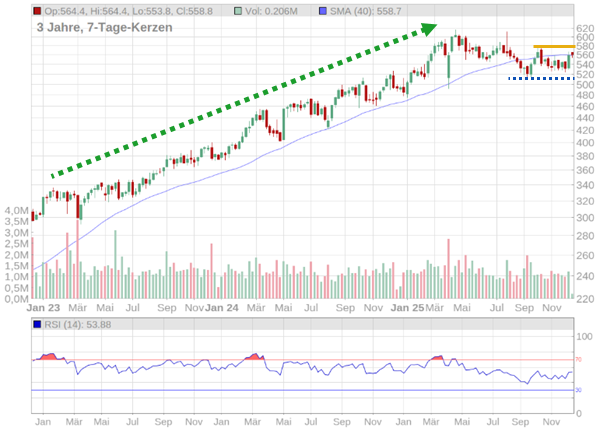
Task: Select the Jan 24 label on price axis
Action: click(x=224, y=309)
